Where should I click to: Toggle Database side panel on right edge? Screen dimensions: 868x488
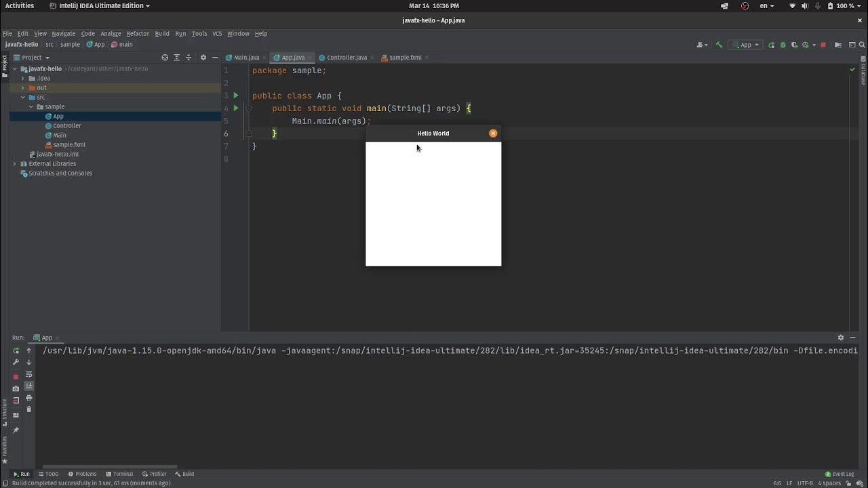click(863, 70)
